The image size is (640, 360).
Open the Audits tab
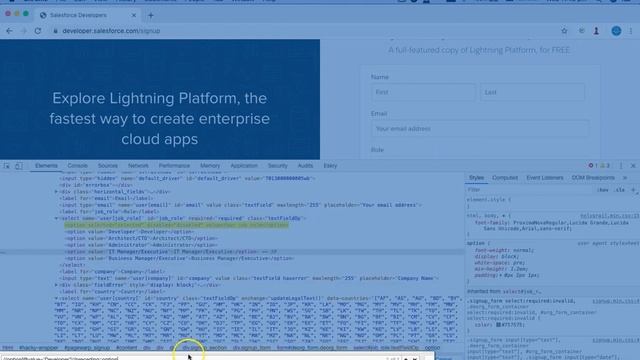tap(305, 166)
